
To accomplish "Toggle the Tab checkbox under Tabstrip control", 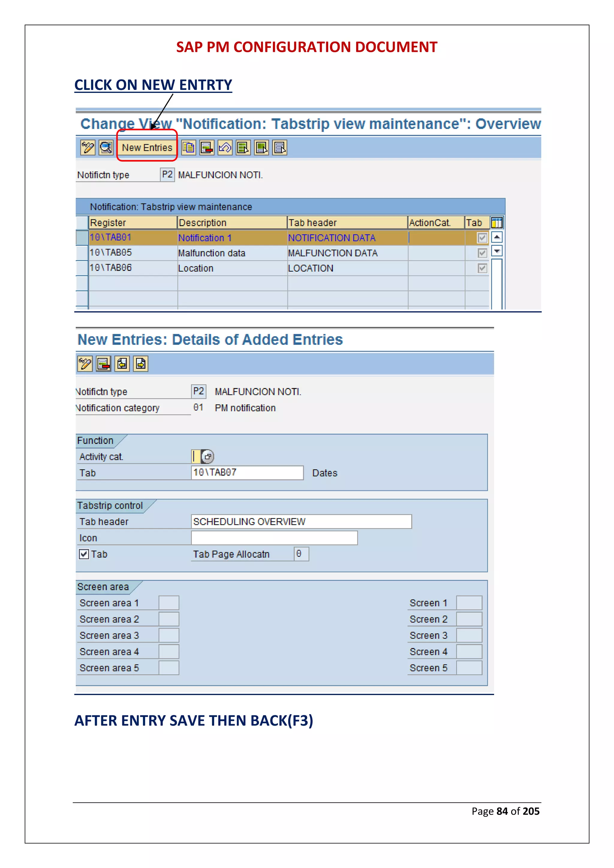I will tap(84, 554).
